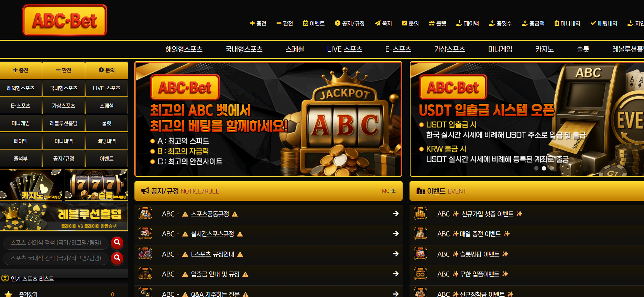This screenshot has height=297, width=644.
Task: Click MORE in the notice header
Action: tap(389, 191)
